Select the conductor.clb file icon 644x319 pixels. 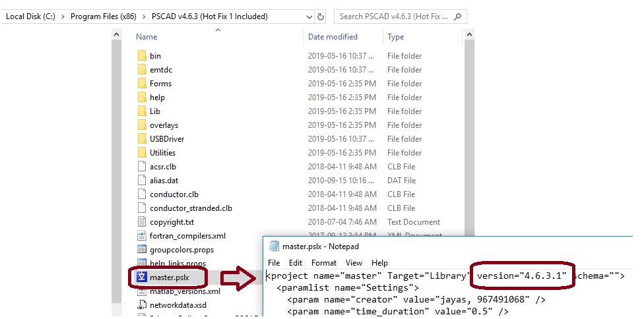pos(142,194)
